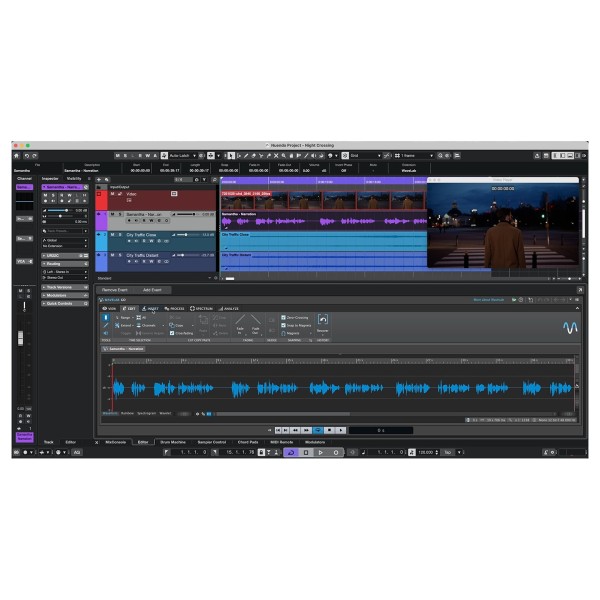Image resolution: width=600 pixels, height=600 pixels.
Task: Click the Remove Event button
Action: coord(115,290)
